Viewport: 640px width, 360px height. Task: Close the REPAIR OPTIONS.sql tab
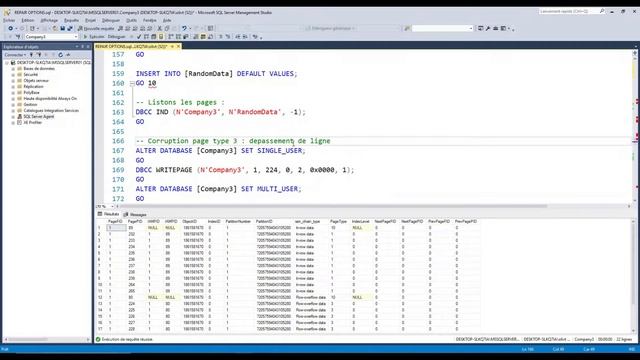pos(178,47)
